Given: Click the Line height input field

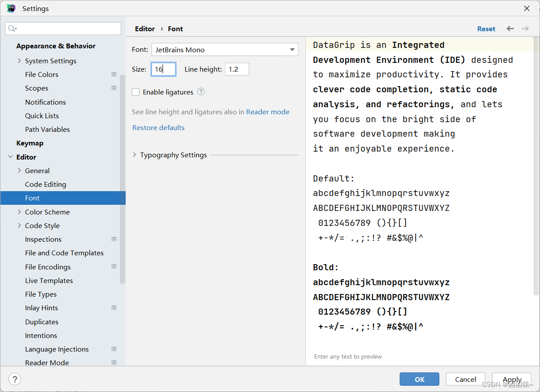Looking at the screenshot, I should click(x=237, y=69).
